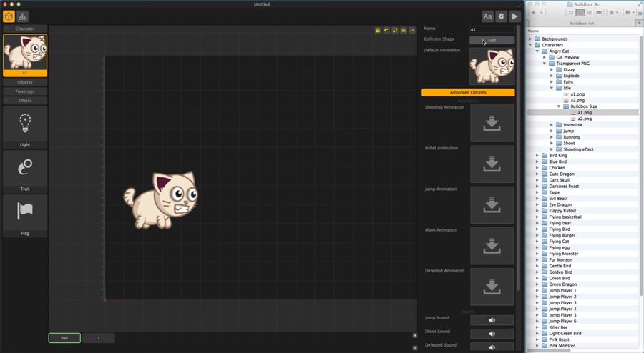Click the play preview button

coord(514,16)
